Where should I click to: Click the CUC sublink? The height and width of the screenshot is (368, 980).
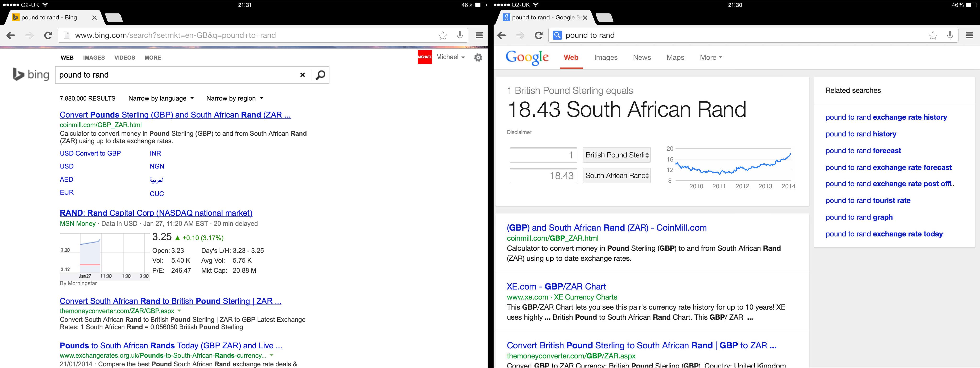pyautogui.click(x=157, y=194)
